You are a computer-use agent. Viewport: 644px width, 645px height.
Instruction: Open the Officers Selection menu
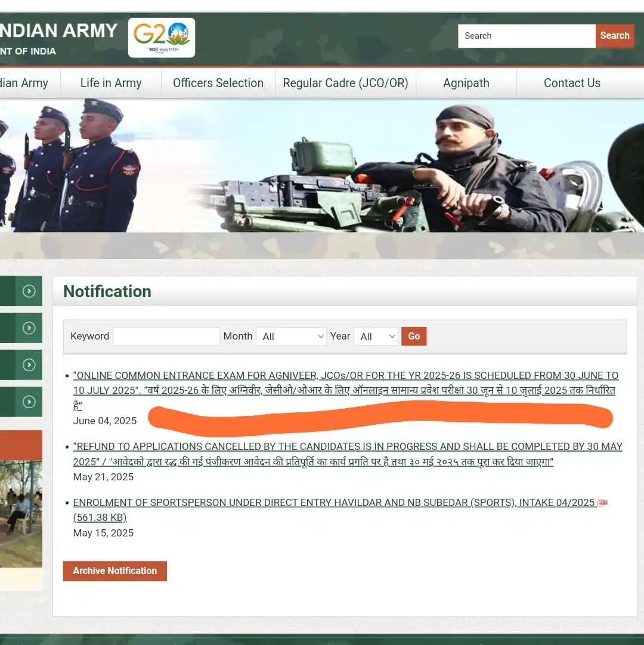click(x=218, y=83)
